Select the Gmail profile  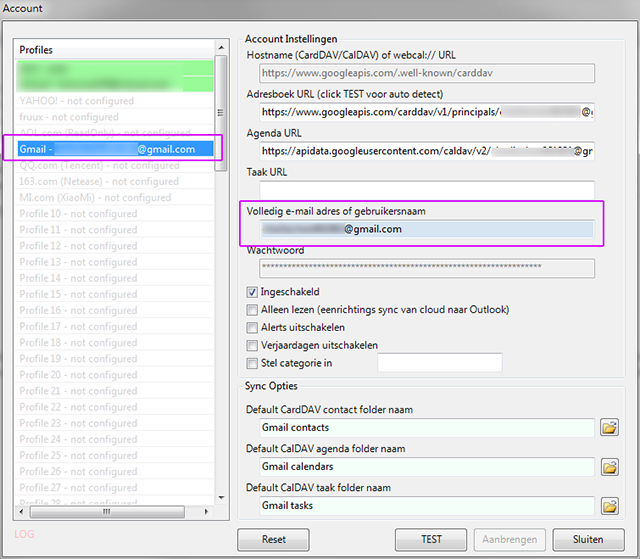(115, 149)
